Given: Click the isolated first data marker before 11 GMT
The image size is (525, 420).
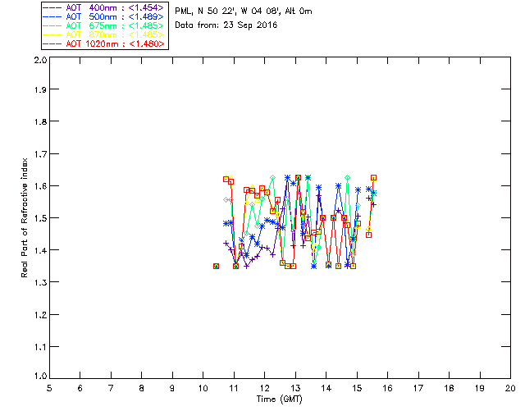Looking at the screenshot, I should pos(217,267).
